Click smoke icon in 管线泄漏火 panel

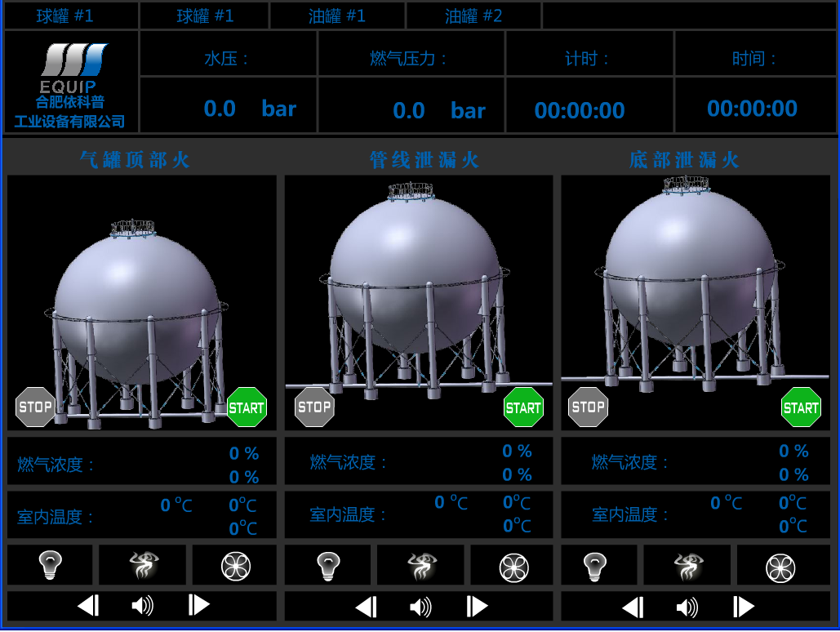tap(421, 565)
